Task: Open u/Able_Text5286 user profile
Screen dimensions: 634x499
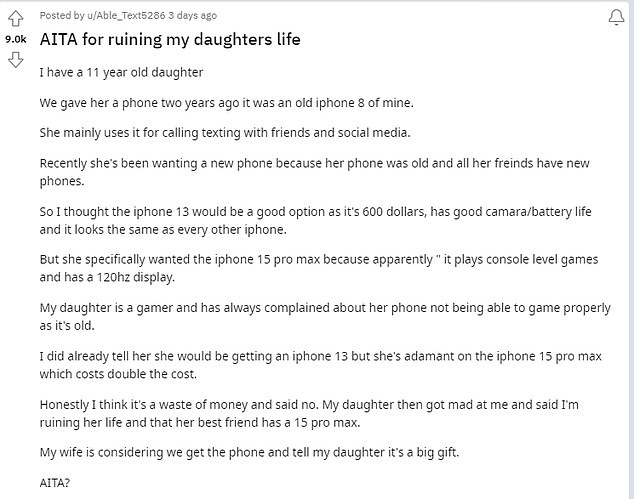Action: pos(126,15)
